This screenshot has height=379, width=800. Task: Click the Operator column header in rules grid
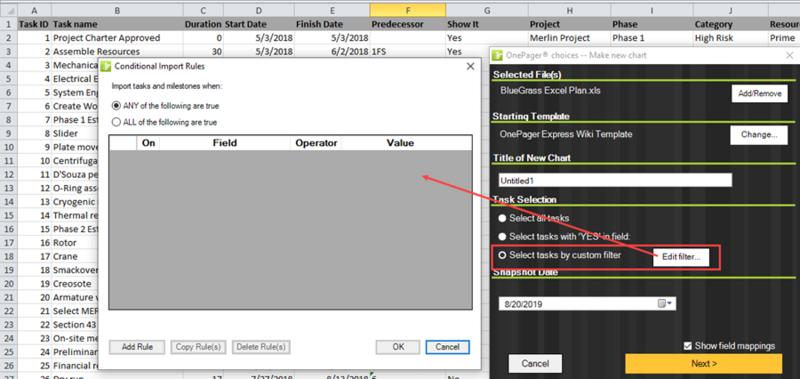coord(316,143)
